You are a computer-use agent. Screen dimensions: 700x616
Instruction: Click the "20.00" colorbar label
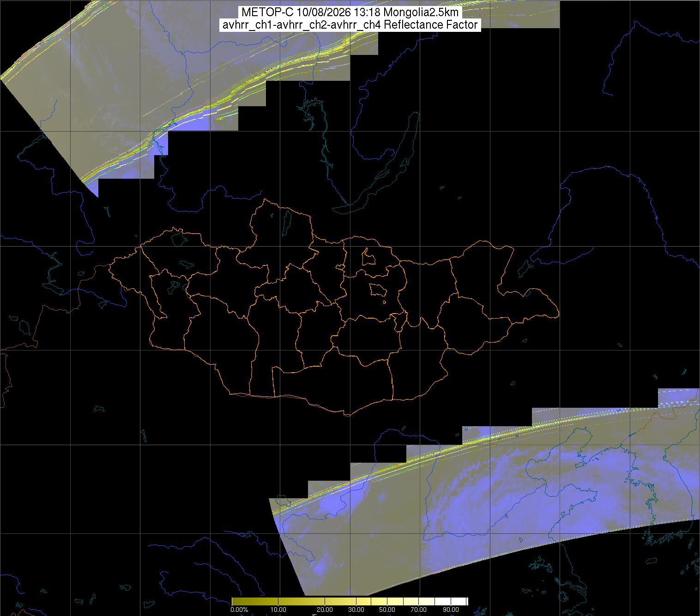coord(325,610)
